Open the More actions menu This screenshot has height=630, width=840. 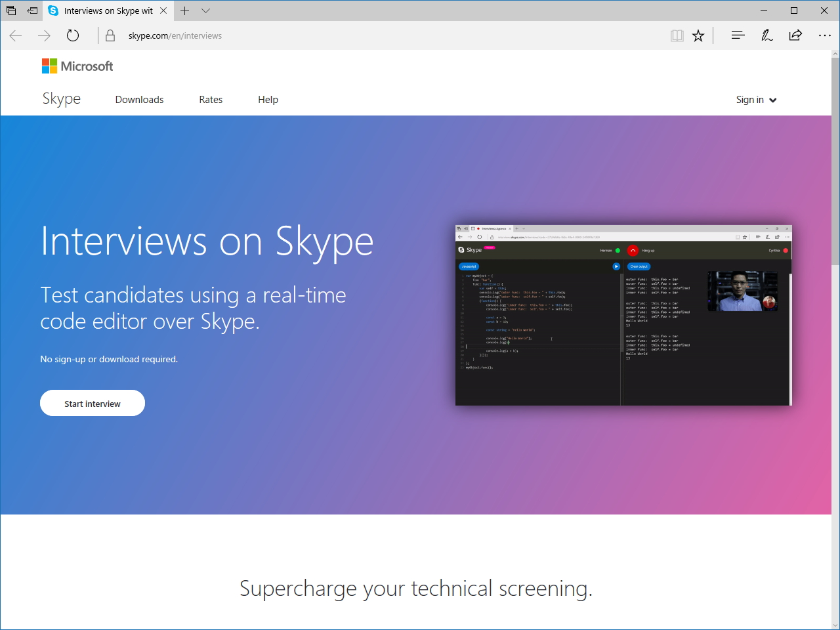[824, 35]
